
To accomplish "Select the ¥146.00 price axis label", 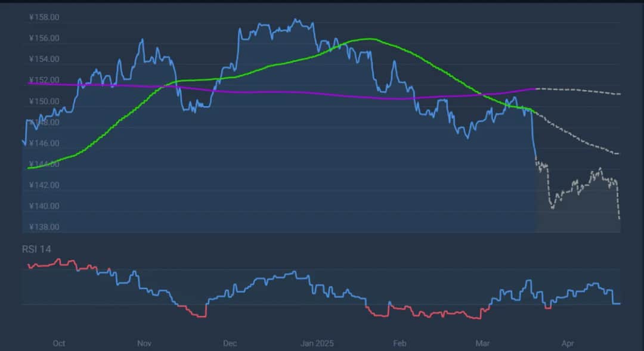I will pyautogui.click(x=44, y=143).
